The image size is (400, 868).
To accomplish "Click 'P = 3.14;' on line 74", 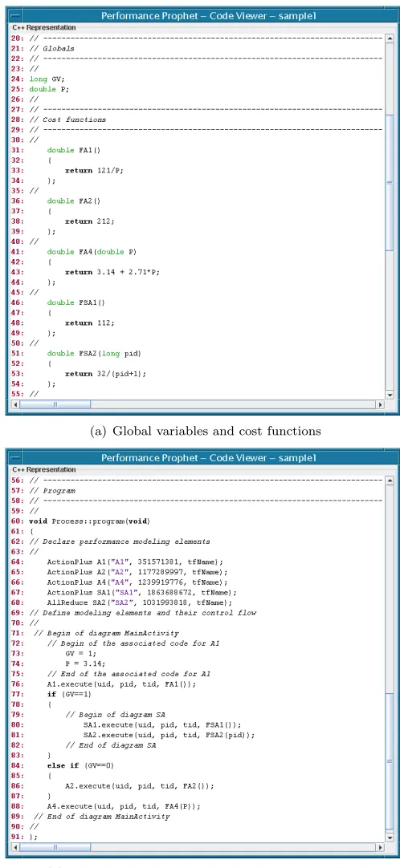I will (85, 663).
